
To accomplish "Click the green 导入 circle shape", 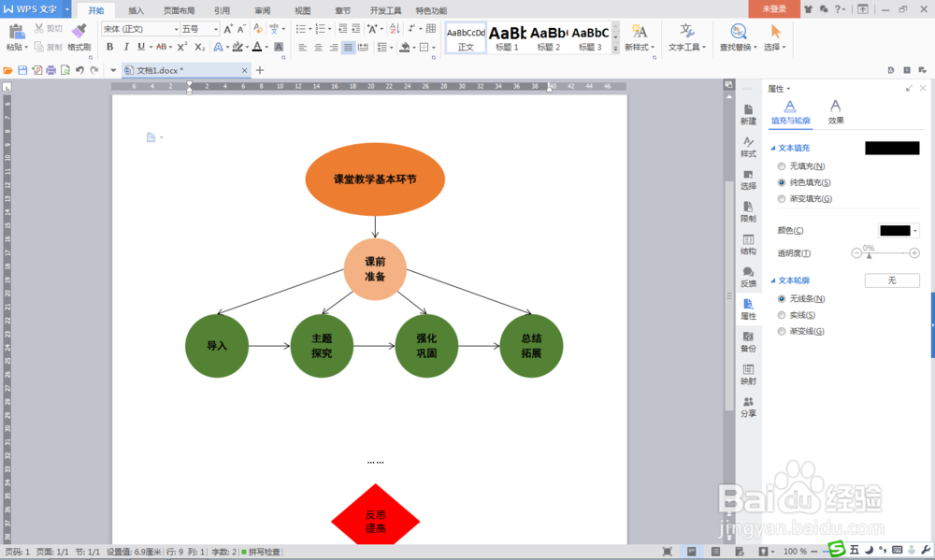I will [217, 346].
